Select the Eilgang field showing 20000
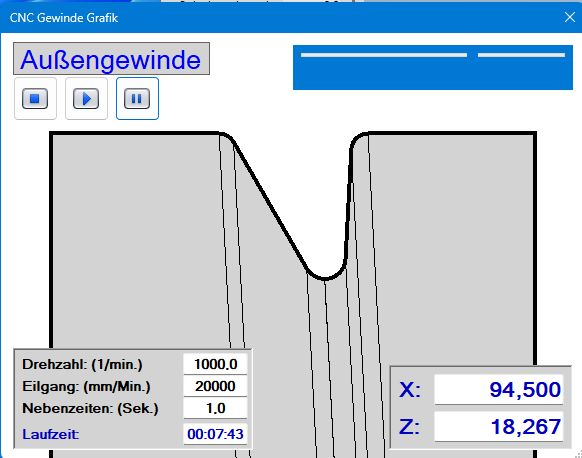Viewport: 582px width, 458px height. click(x=215, y=386)
